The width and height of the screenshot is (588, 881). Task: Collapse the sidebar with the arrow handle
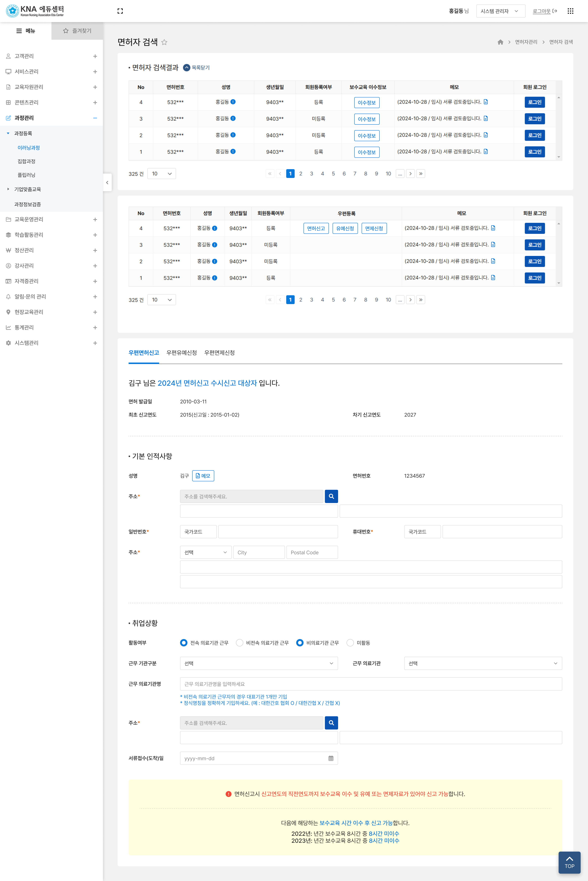click(107, 182)
